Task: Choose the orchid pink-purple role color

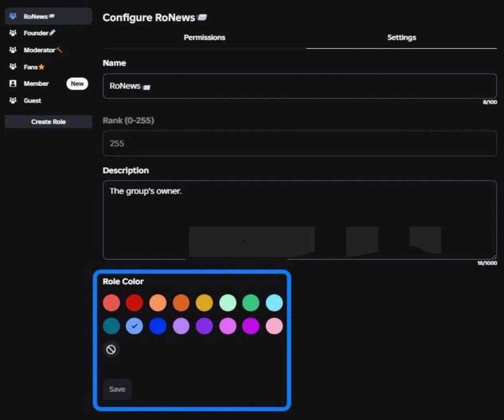Action: [228, 326]
